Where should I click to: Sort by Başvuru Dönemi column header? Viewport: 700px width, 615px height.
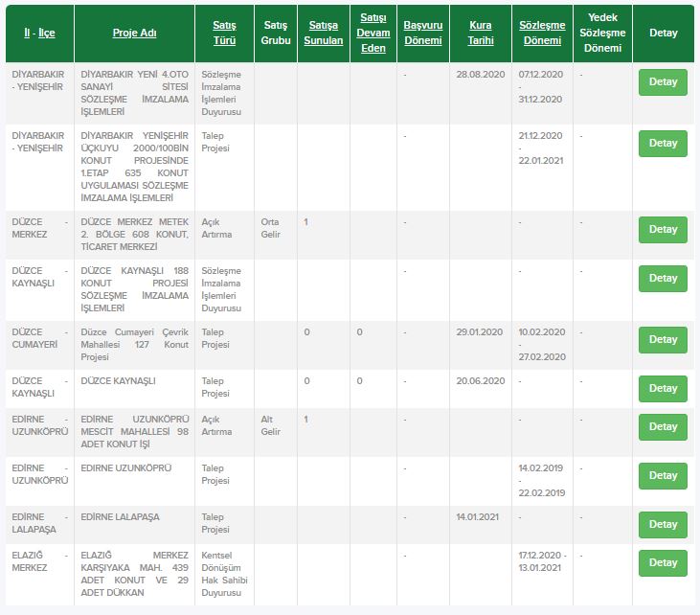422,34
